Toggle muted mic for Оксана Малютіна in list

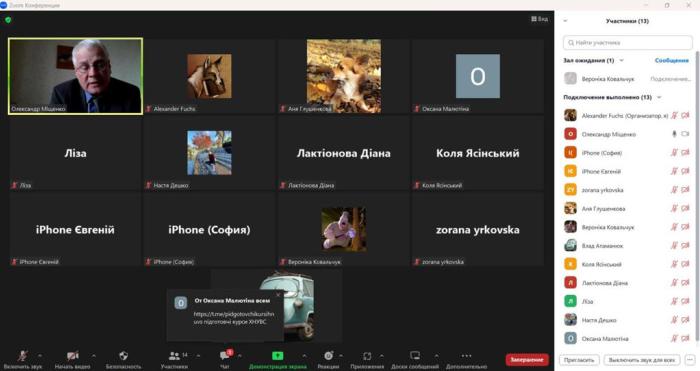[675, 338]
